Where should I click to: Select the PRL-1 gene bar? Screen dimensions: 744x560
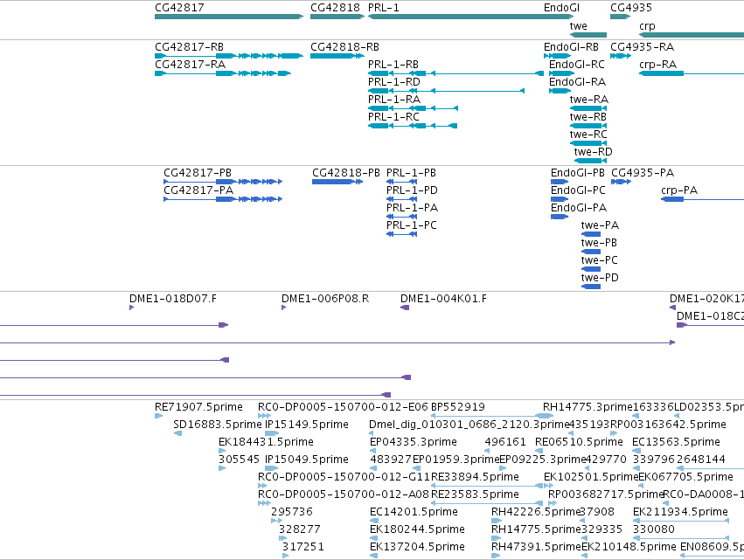tap(470, 17)
